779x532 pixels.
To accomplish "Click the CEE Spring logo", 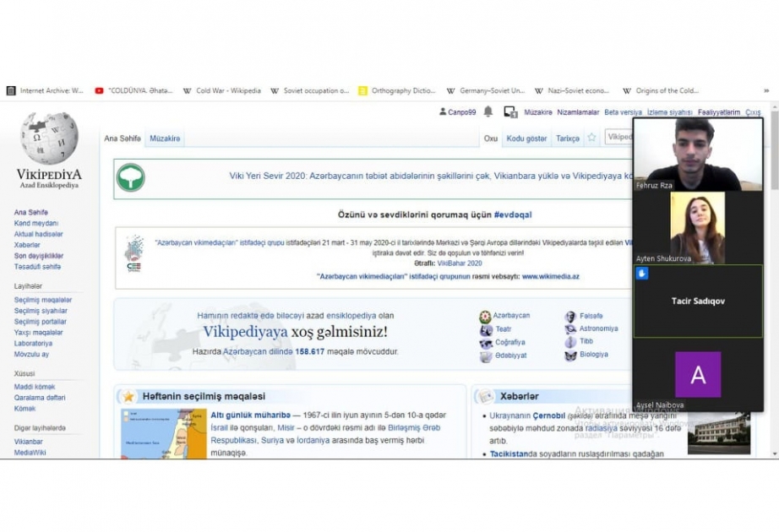I will [x=134, y=253].
